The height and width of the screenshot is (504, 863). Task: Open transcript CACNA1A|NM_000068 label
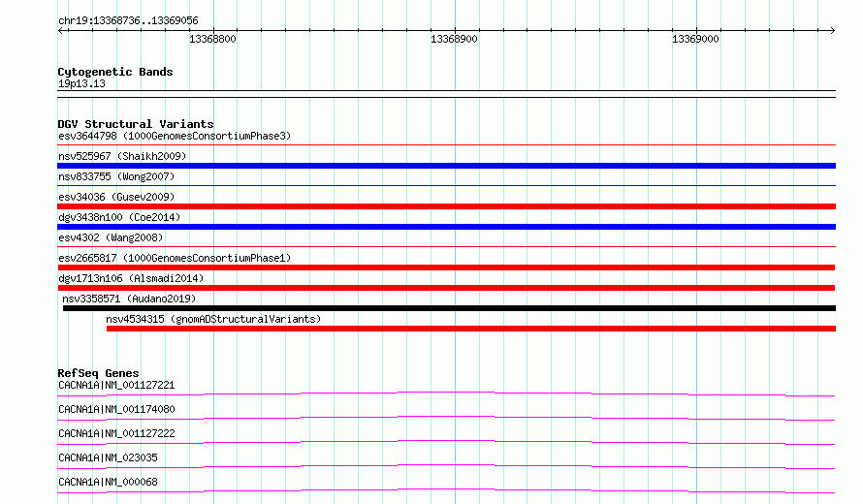click(108, 482)
